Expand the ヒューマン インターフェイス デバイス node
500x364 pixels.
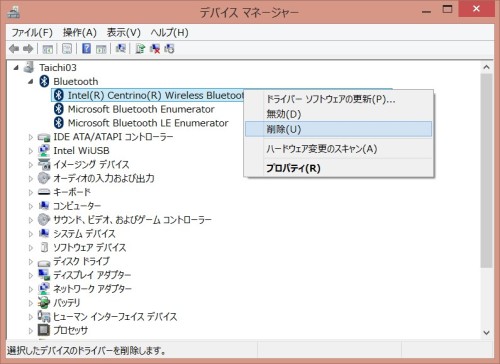tap(31, 317)
